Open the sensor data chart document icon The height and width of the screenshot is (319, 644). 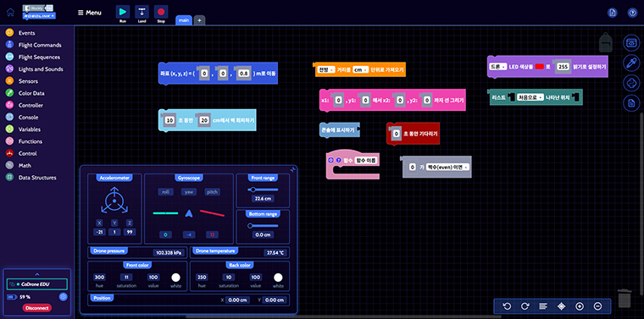[631, 103]
